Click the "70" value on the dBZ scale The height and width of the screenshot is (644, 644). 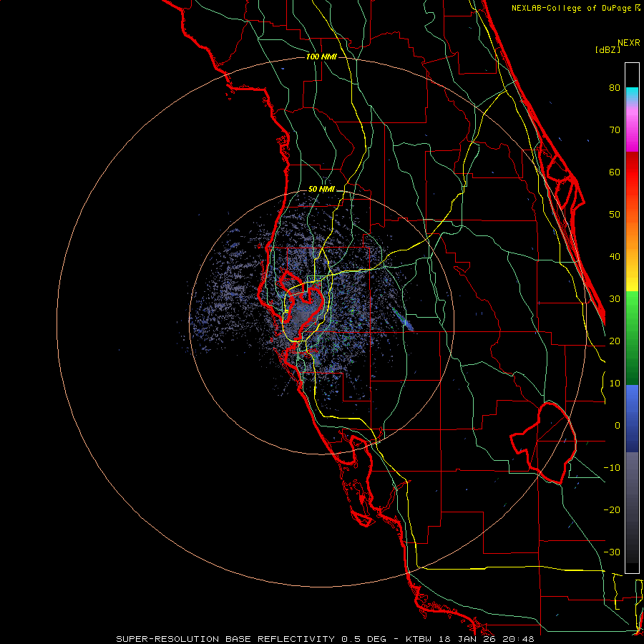tap(615, 130)
